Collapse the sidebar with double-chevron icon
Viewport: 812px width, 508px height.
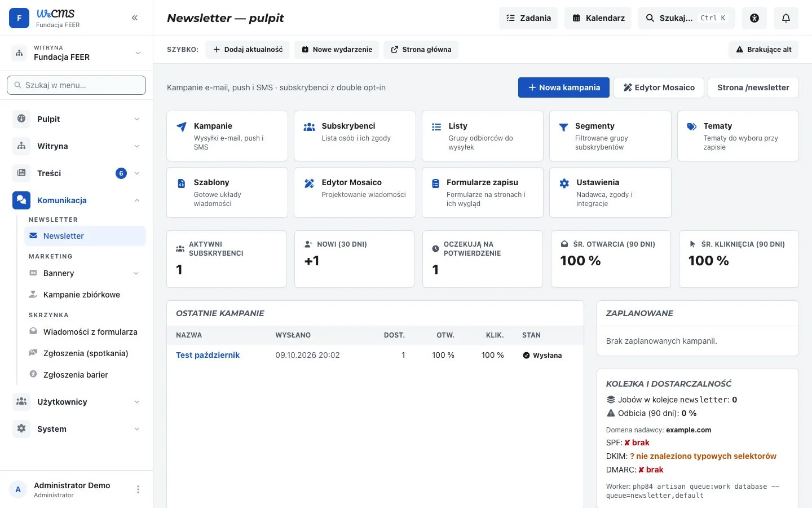(135, 18)
